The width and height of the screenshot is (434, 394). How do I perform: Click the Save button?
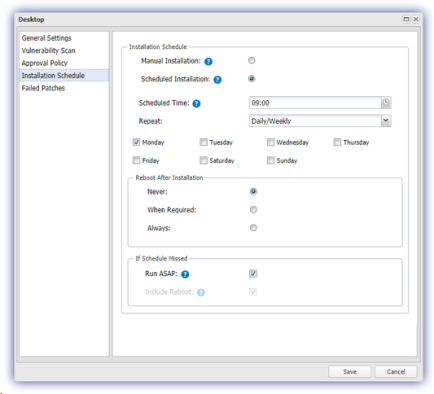350,372
